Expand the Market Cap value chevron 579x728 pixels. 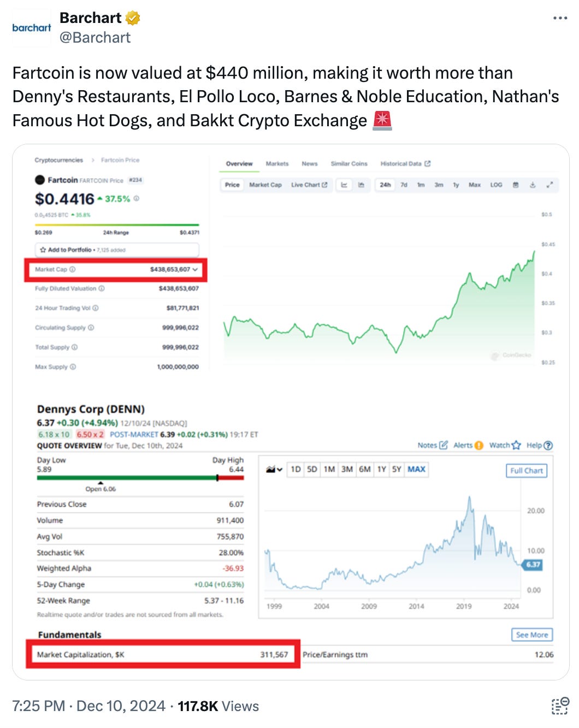195,269
